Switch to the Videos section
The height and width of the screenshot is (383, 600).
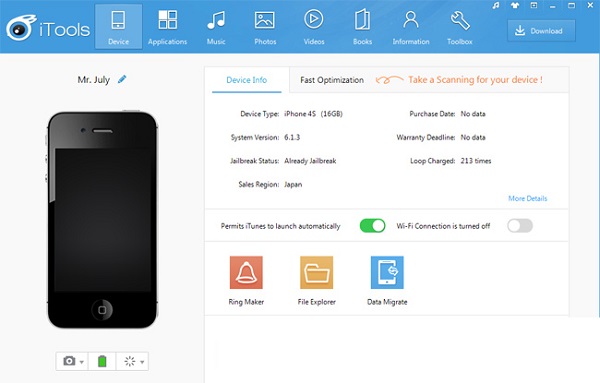[x=314, y=27]
